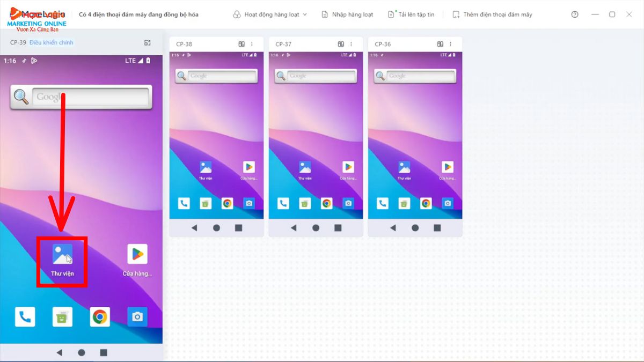The image size is (644, 362).
Task: Click the sync link icon on CP-38
Action: point(241,44)
